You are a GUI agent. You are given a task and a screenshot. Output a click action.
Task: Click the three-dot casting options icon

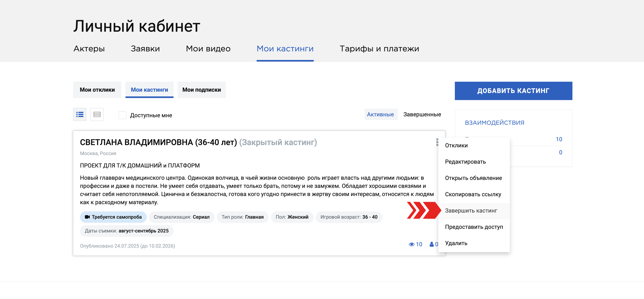(x=437, y=142)
